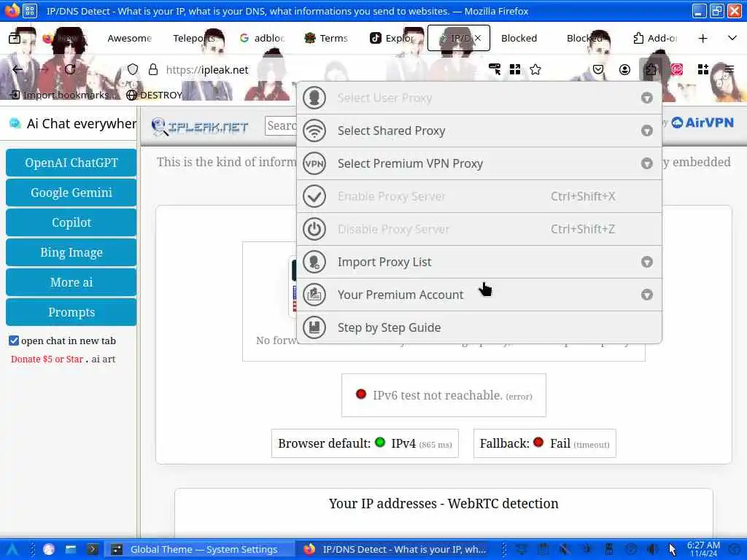Click the site security padlock icon
Viewport: 747px width, 560px height.
(x=153, y=69)
